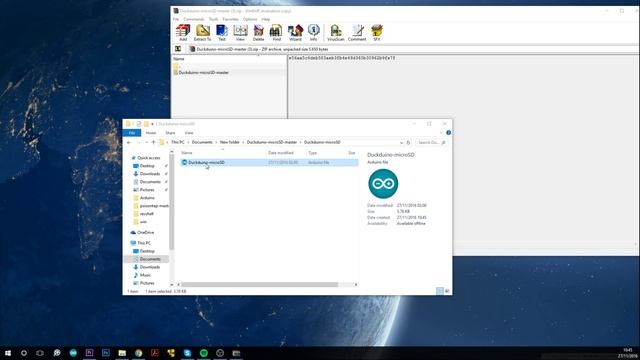The width and height of the screenshot is (640, 360).
Task: Open Music under This PC
Action: click(142, 275)
